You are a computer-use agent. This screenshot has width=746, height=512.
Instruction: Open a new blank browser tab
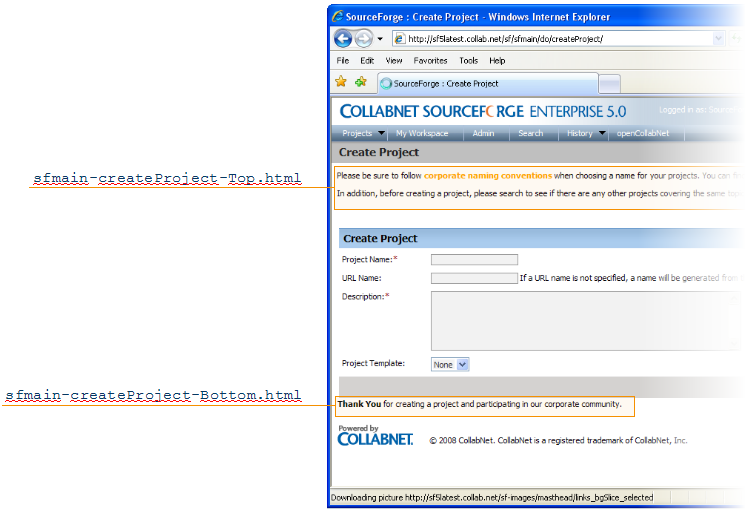pos(609,84)
